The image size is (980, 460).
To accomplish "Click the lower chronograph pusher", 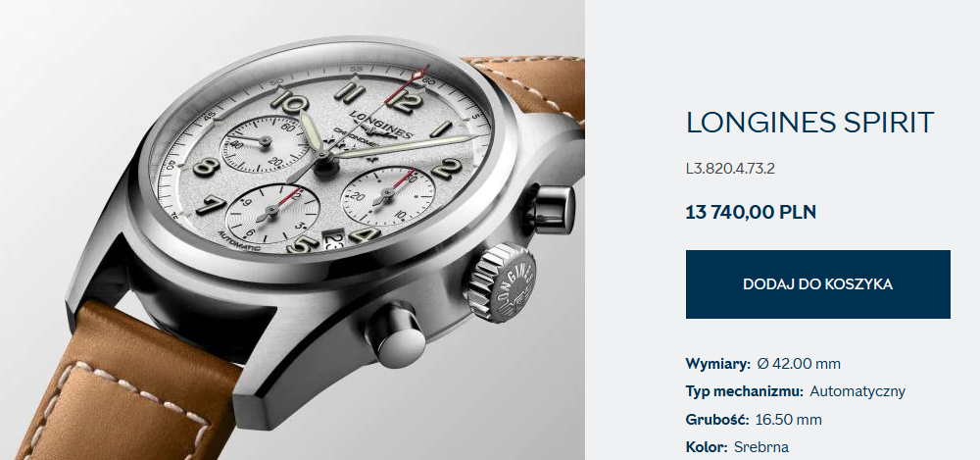I will pyautogui.click(x=395, y=334).
